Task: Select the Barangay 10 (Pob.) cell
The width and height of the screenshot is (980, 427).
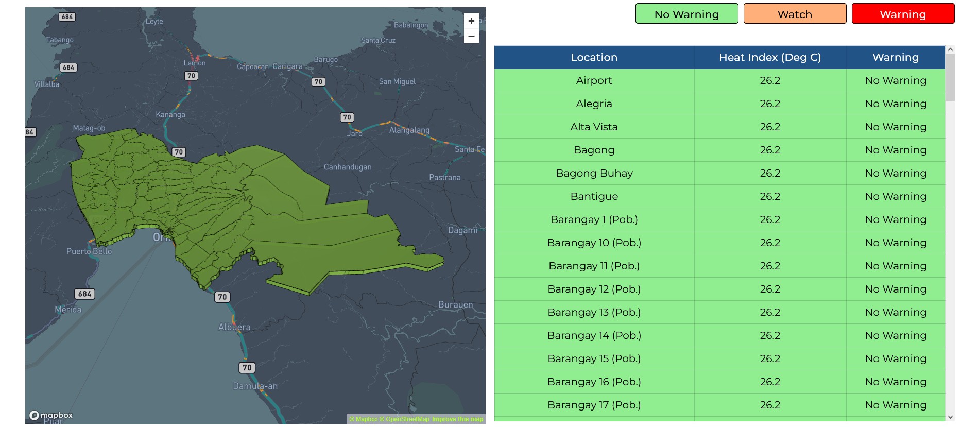Action: coord(594,243)
